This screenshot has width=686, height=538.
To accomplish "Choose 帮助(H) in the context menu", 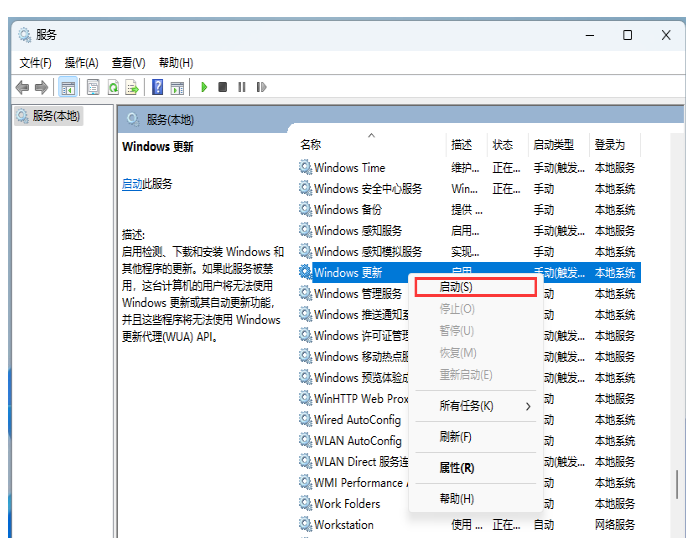I will 476,499.
